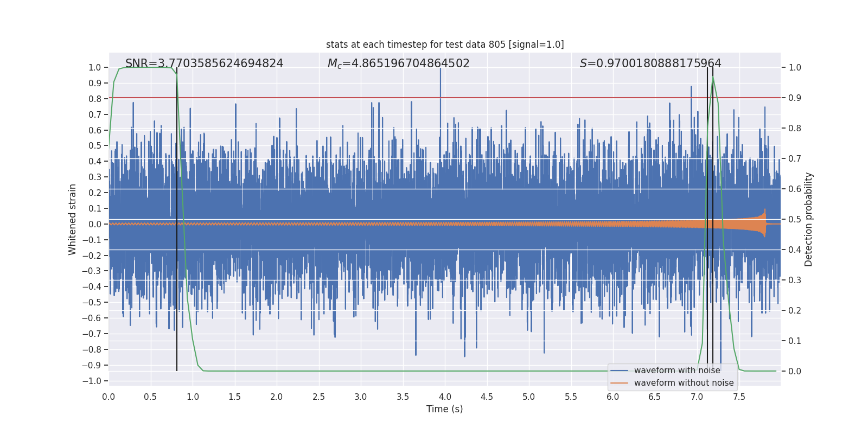Select the "-1.0" tick on the Whitened strain axis
Image resolution: width=868 pixels, height=434 pixels.
(x=92, y=381)
